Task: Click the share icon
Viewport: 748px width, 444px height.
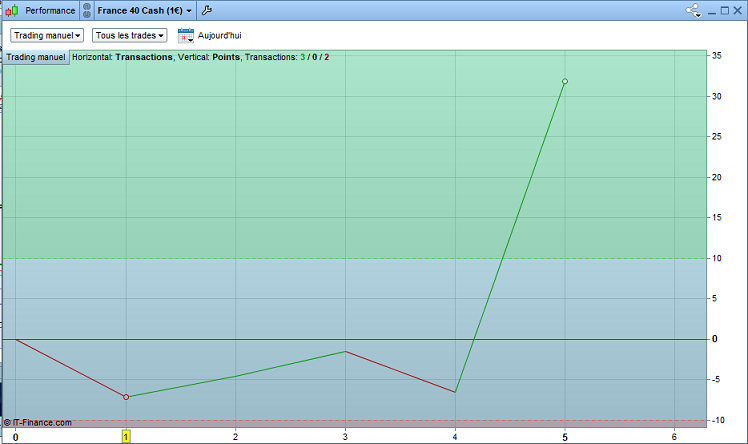Action: (x=693, y=10)
